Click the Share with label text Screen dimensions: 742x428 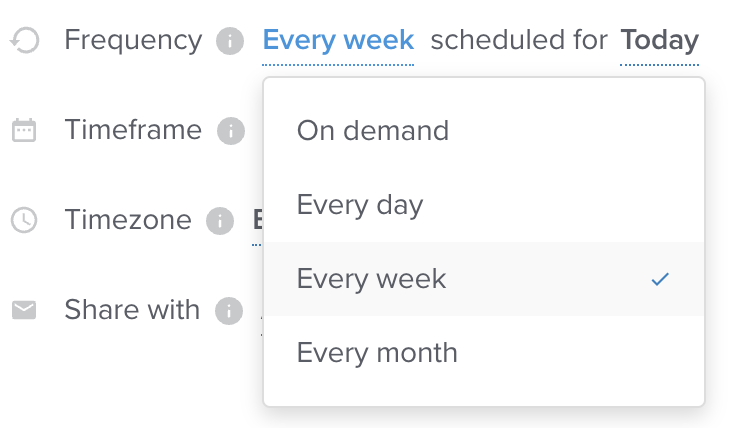pyautogui.click(x=132, y=310)
